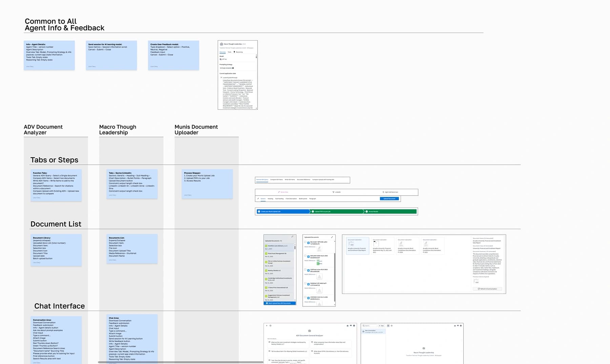This screenshot has width=610, height=364.
Task: Click thumbs down icon in ADV chat mockup
Action: tap(351, 325)
